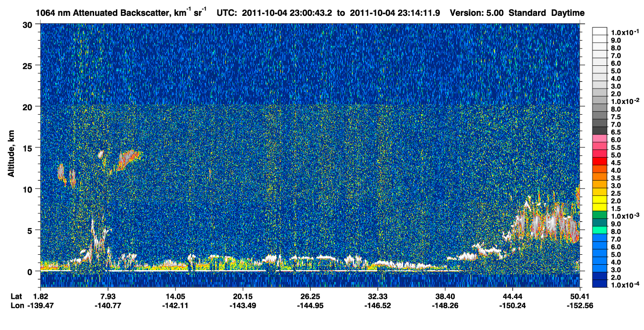The height and width of the screenshot is (330, 644).
Task: Click the color scale label '5.5'
Action: [616, 147]
